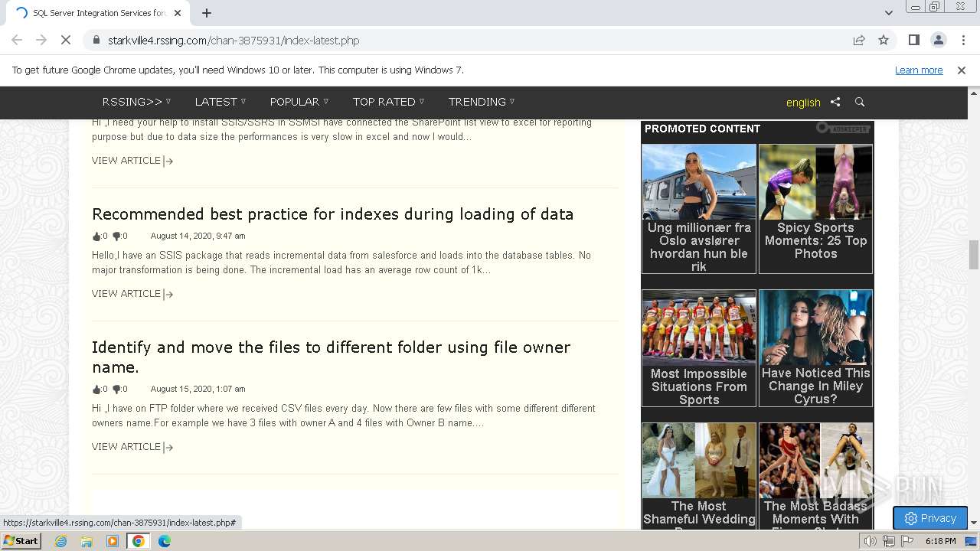Open the Chrome side panel
980x551 pixels.
click(913, 40)
